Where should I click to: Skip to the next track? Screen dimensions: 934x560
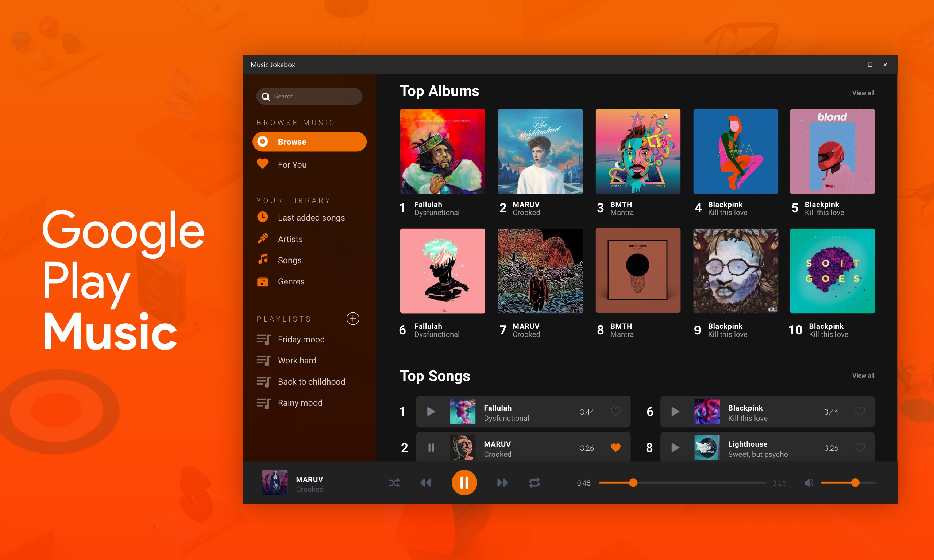click(x=502, y=483)
